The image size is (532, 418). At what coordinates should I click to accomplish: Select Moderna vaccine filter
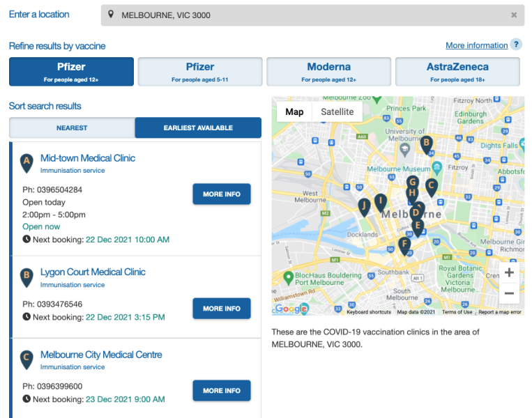328,72
